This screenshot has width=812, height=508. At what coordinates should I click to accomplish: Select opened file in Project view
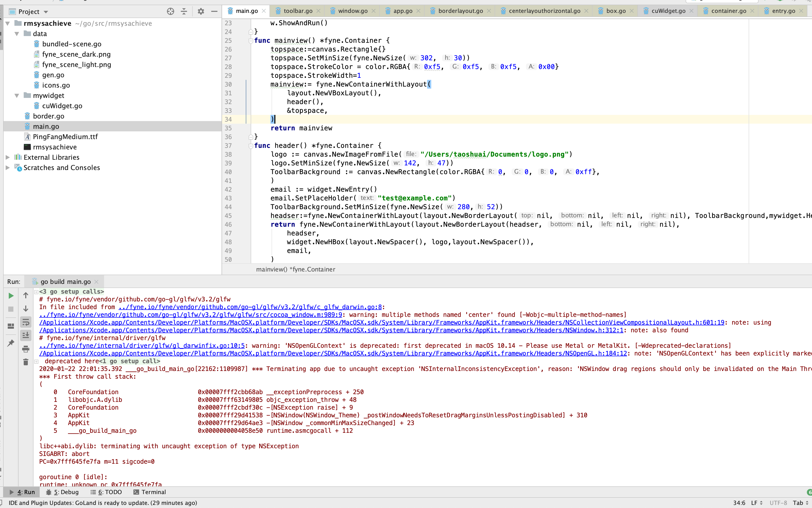(x=170, y=11)
